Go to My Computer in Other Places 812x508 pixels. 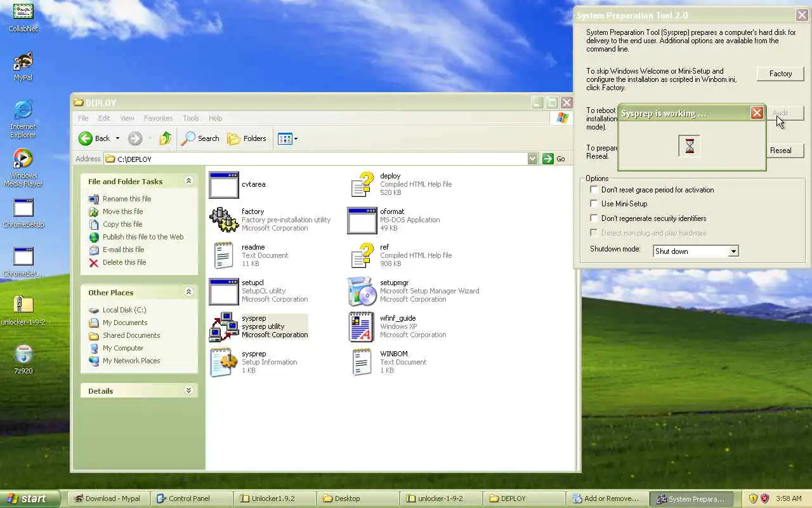(x=123, y=348)
